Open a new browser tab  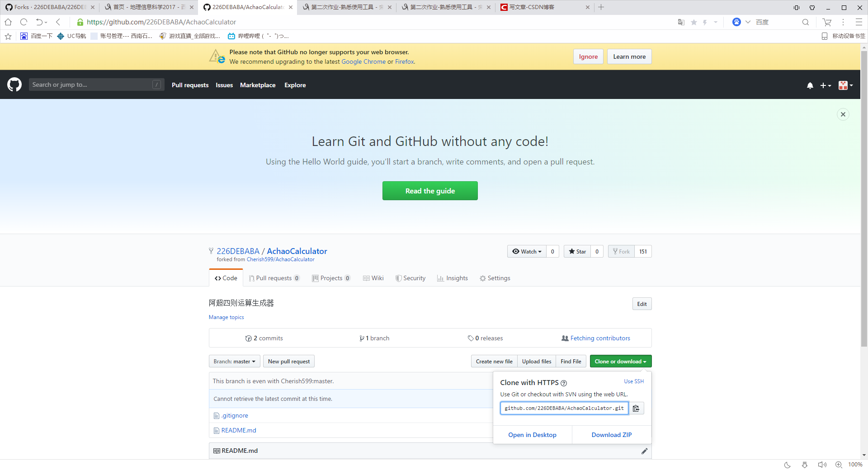601,7
